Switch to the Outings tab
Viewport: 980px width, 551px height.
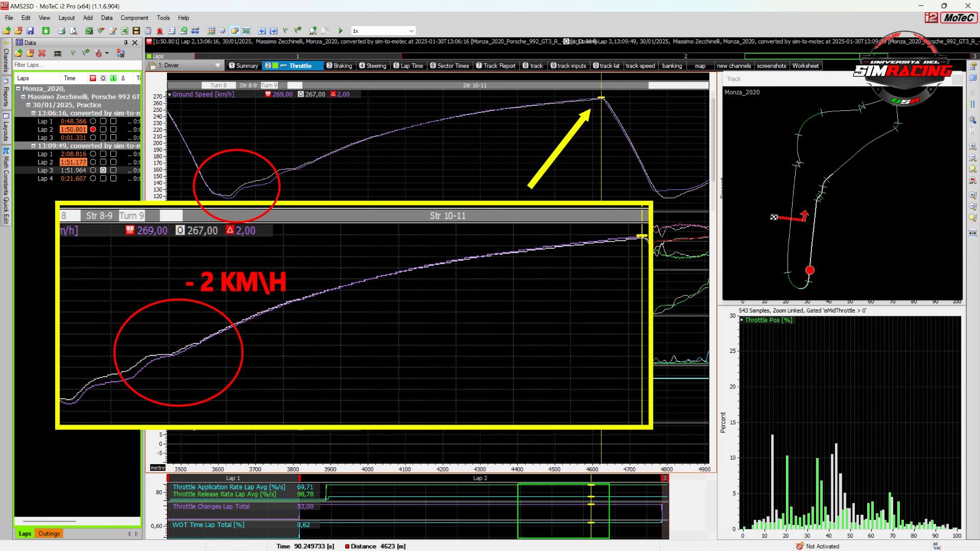click(x=49, y=534)
